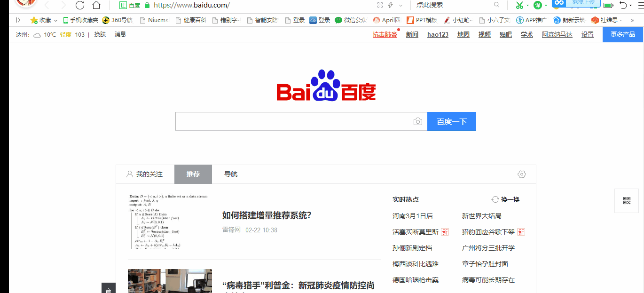Open the 换肤 skin link

coord(100,34)
